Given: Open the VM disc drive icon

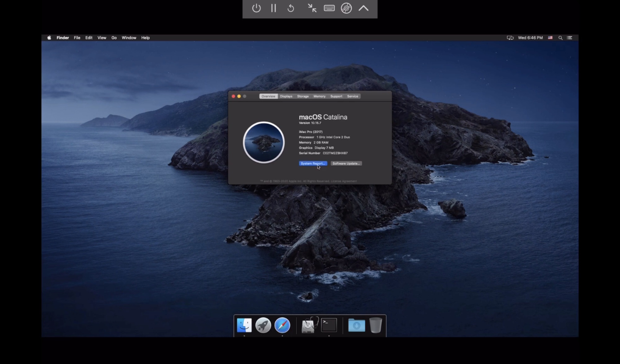Looking at the screenshot, I should [346, 8].
